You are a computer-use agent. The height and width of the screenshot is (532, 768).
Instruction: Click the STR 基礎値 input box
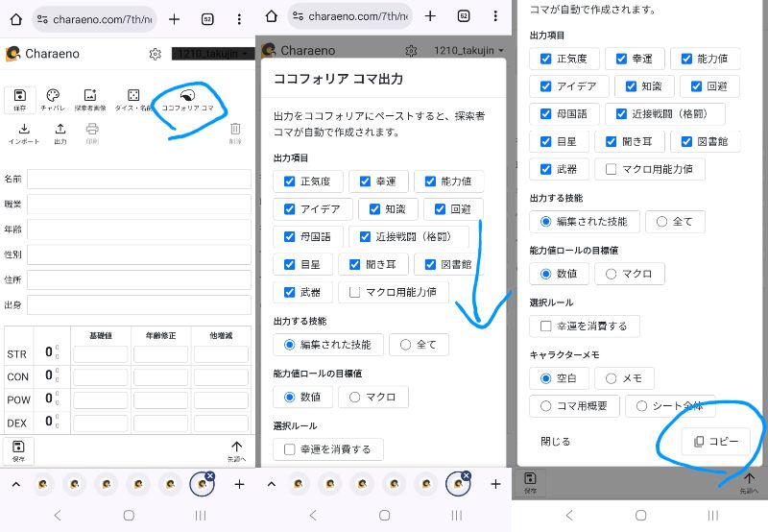(101, 353)
